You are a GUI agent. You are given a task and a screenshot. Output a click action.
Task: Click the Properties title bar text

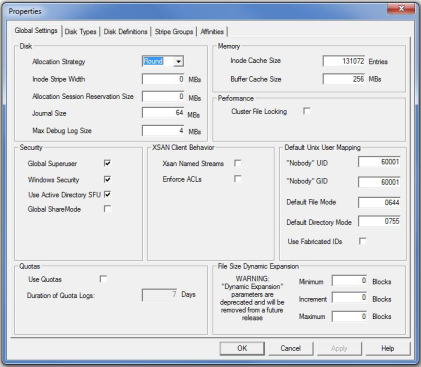[x=25, y=11]
